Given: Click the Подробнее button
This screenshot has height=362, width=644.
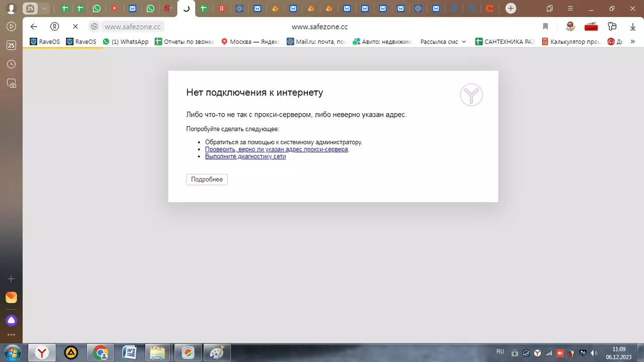Looking at the screenshot, I should coord(207,179).
